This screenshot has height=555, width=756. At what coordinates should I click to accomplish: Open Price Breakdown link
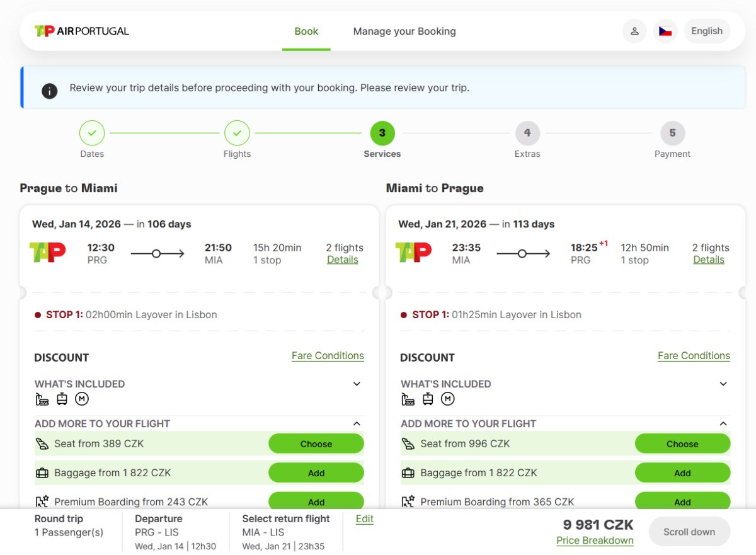coord(595,541)
